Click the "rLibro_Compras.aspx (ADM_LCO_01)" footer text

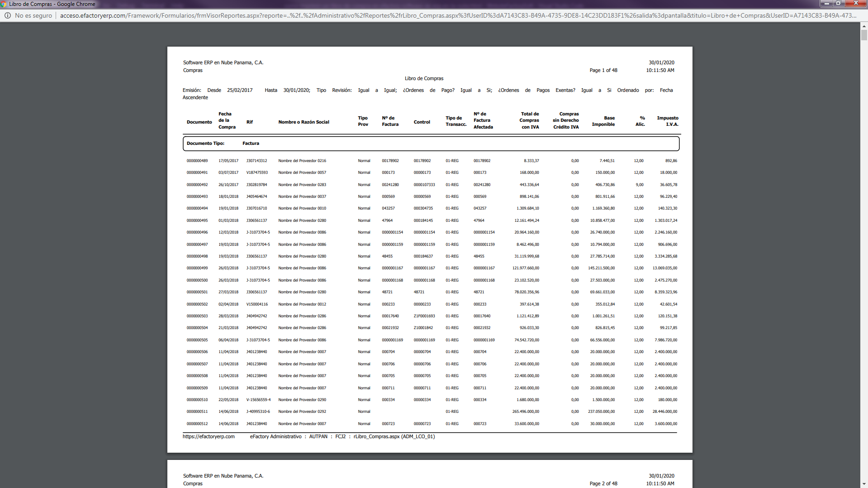(394, 436)
